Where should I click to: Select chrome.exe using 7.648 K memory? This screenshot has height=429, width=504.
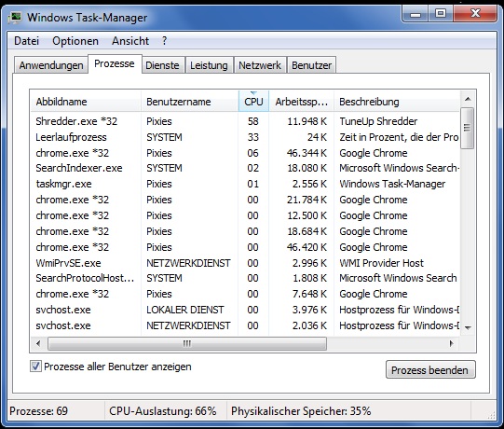[x=245, y=294]
